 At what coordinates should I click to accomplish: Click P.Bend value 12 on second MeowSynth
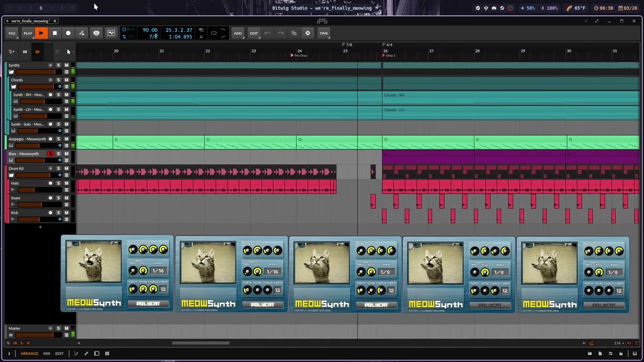click(x=277, y=290)
